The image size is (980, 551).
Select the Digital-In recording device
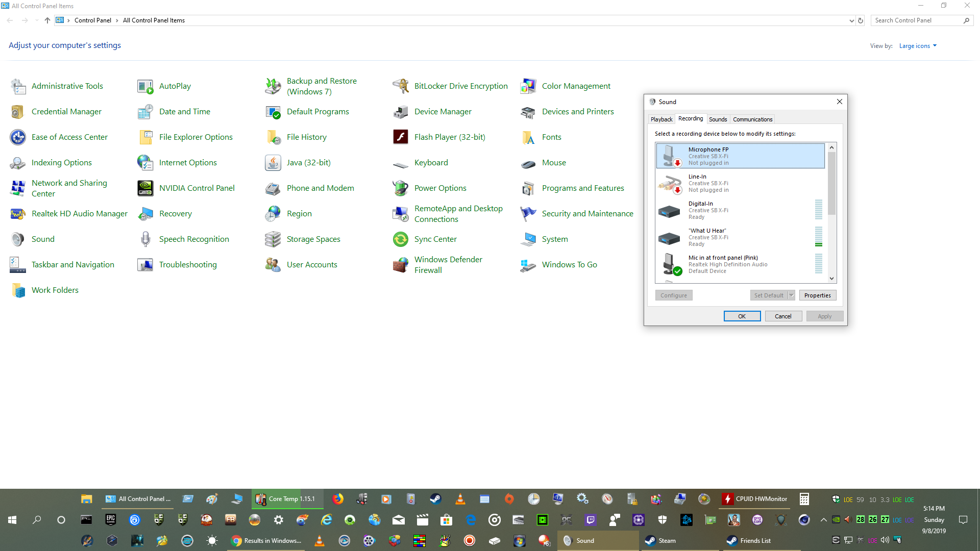coord(740,210)
